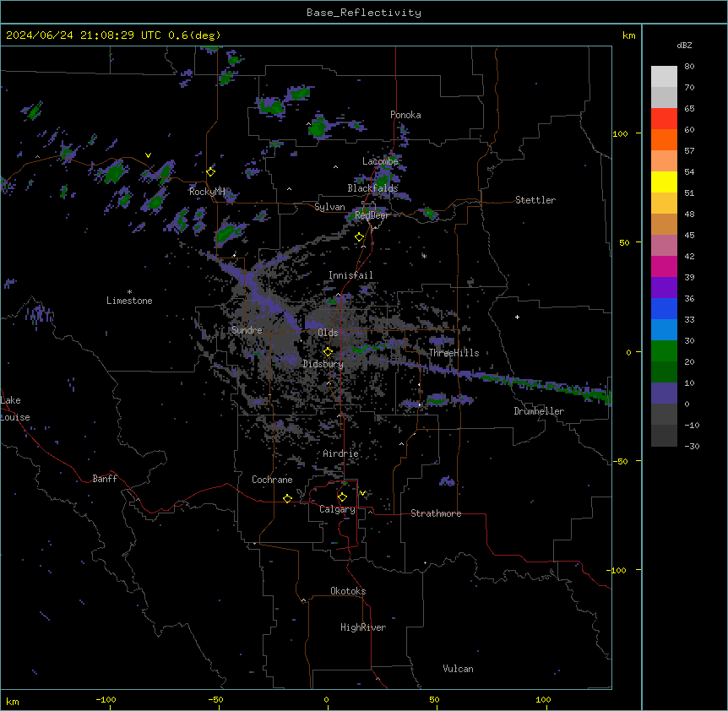Select the magenta 42-39 dBZ legend swatch
The width and height of the screenshot is (728, 711).
pyautogui.click(x=664, y=266)
